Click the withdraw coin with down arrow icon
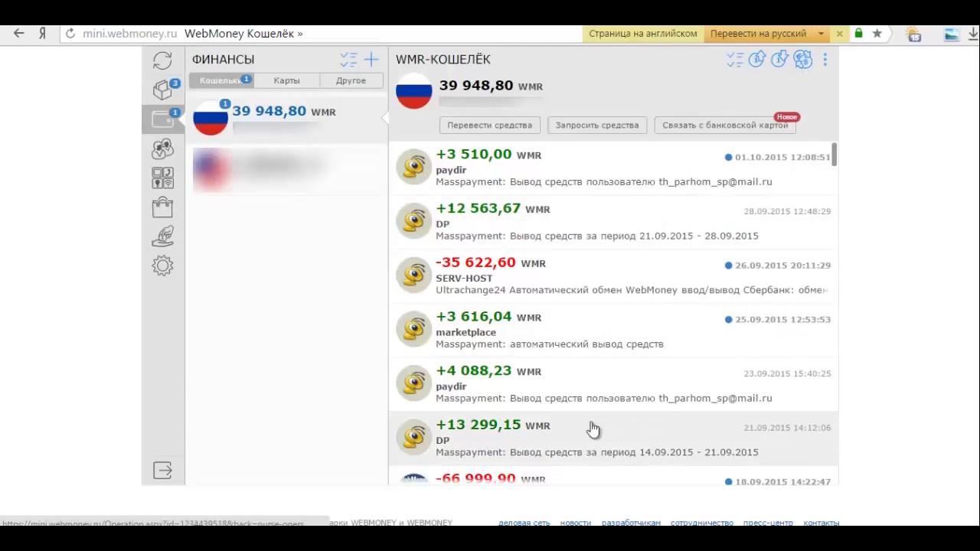 click(779, 59)
